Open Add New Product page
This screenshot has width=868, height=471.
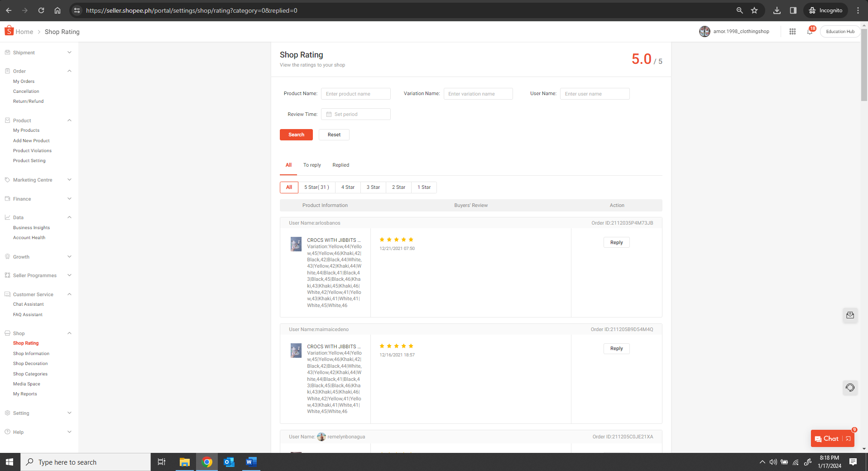tap(31, 141)
